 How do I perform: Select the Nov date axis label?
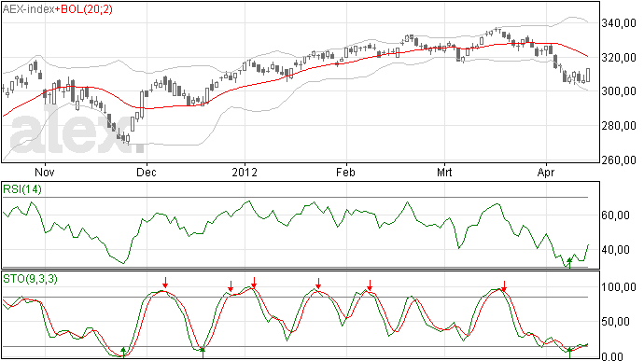45,172
